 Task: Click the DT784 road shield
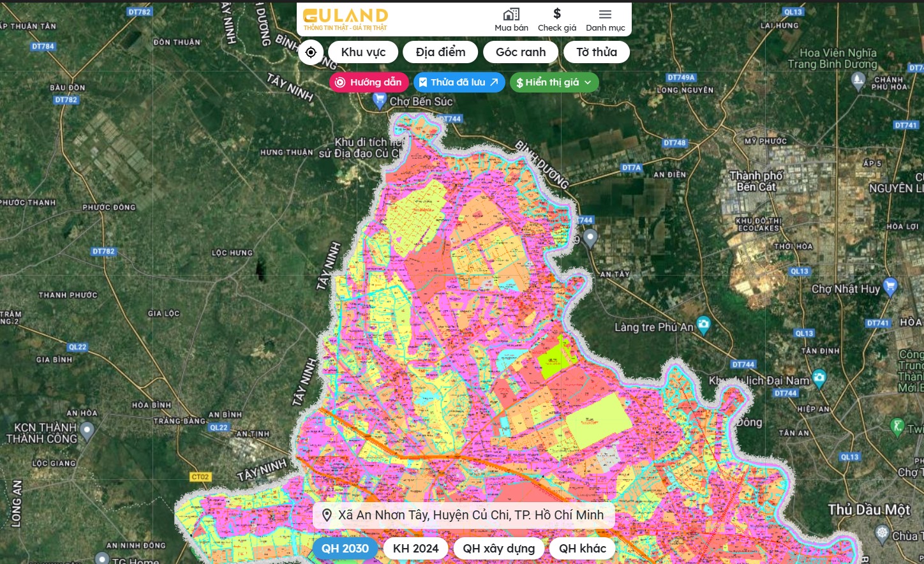click(x=43, y=47)
